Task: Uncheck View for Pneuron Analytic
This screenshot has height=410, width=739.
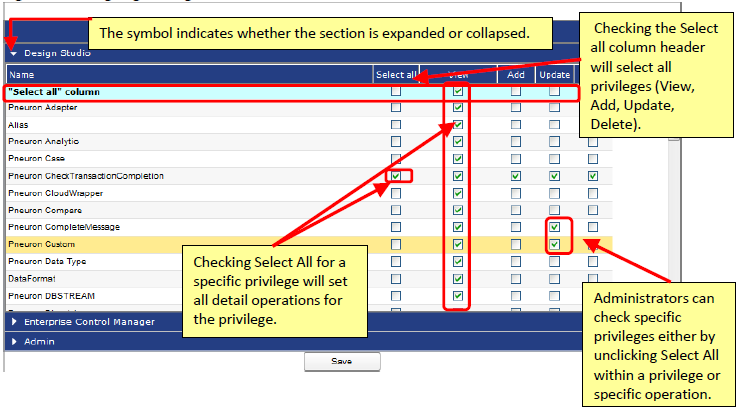Action: pyautogui.click(x=458, y=141)
